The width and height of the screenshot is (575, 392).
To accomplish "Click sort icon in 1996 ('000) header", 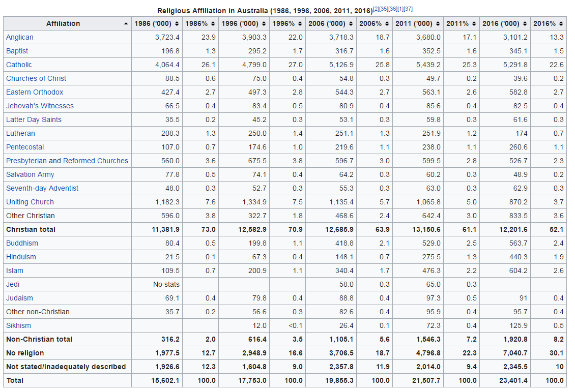I will pos(263,24).
